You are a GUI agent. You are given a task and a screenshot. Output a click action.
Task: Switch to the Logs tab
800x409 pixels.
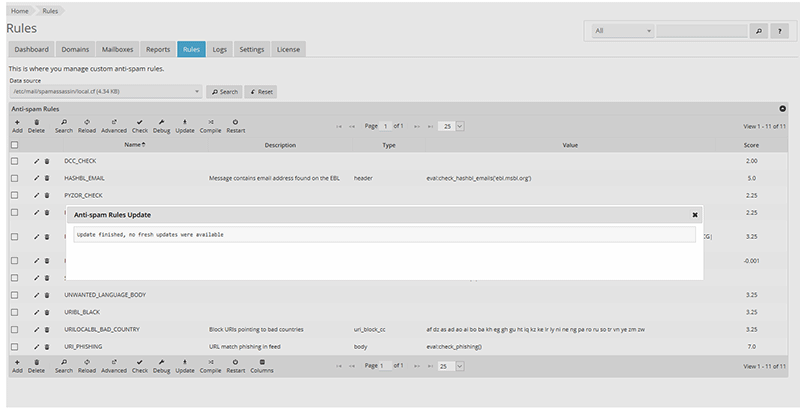pyautogui.click(x=219, y=49)
